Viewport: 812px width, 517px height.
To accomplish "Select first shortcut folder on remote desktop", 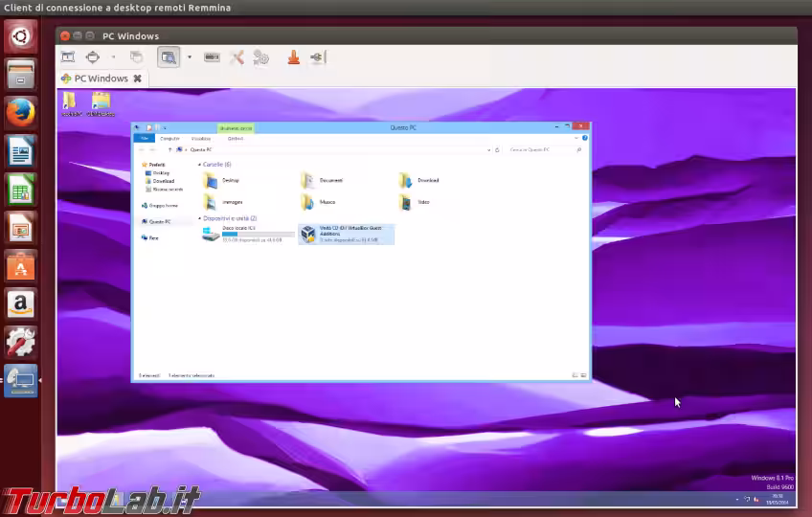I will (x=70, y=103).
